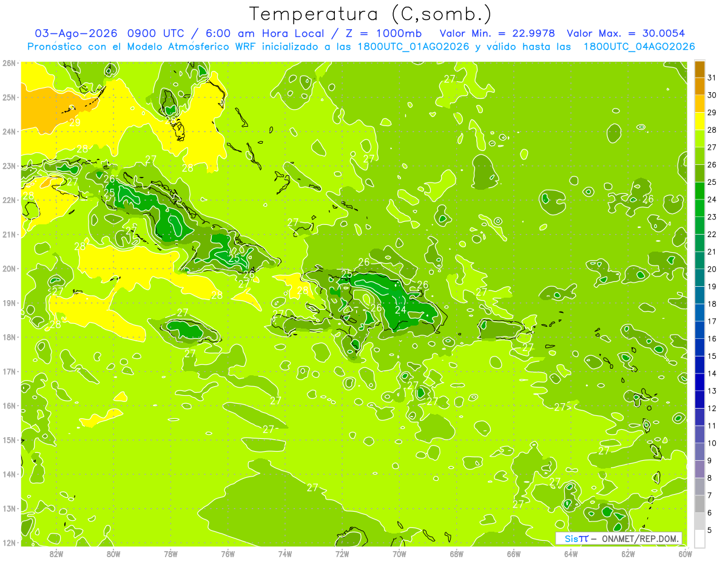Click the "60W" longitude label
Viewport: 728px width, 562px height.
point(685,554)
